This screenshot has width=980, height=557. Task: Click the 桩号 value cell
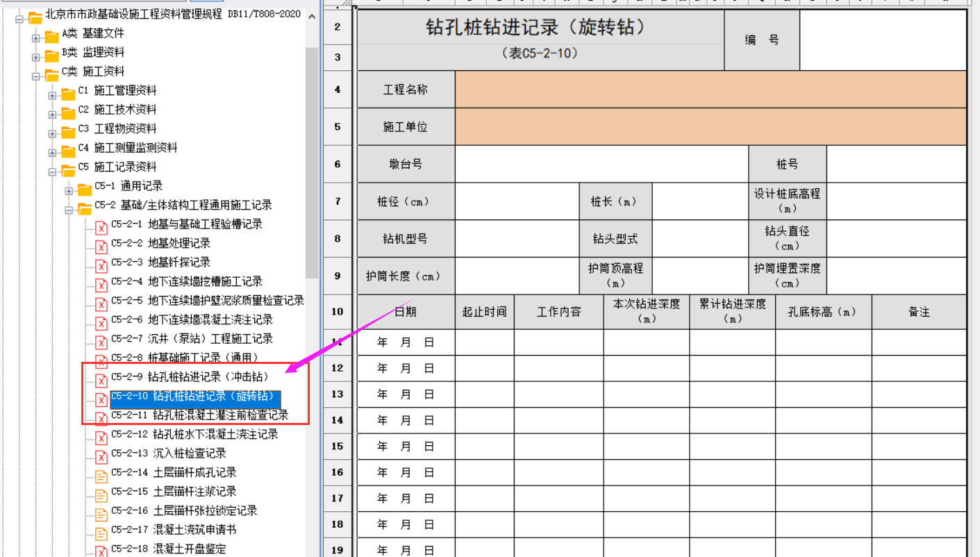(x=897, y=164)
